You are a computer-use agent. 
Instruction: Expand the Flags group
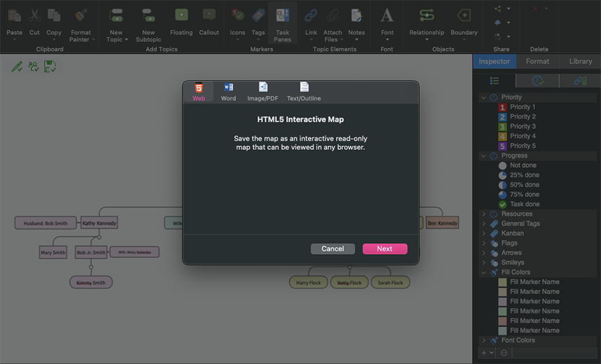pos(484,243)
